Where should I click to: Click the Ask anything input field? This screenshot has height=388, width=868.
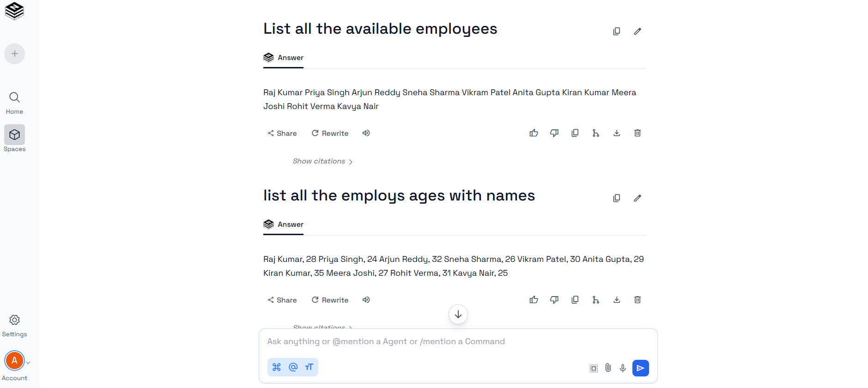pyautogui.click(x=457, y=341)
